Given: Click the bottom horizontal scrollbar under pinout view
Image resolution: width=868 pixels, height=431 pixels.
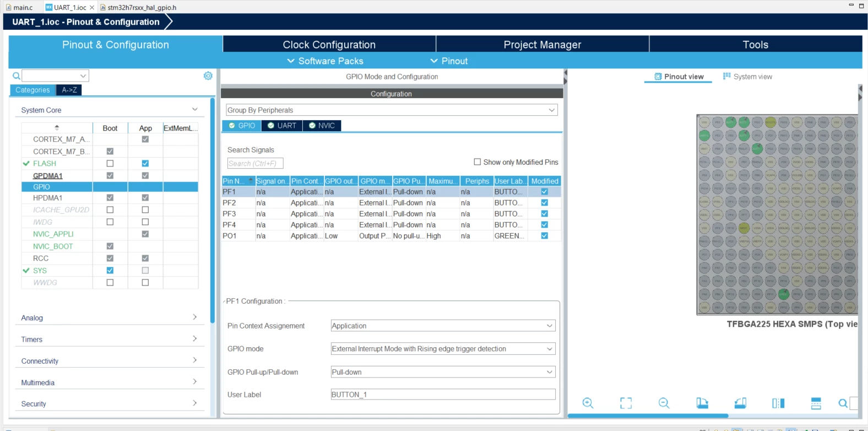Looking at the screenshot, I should tap(648, 416).
